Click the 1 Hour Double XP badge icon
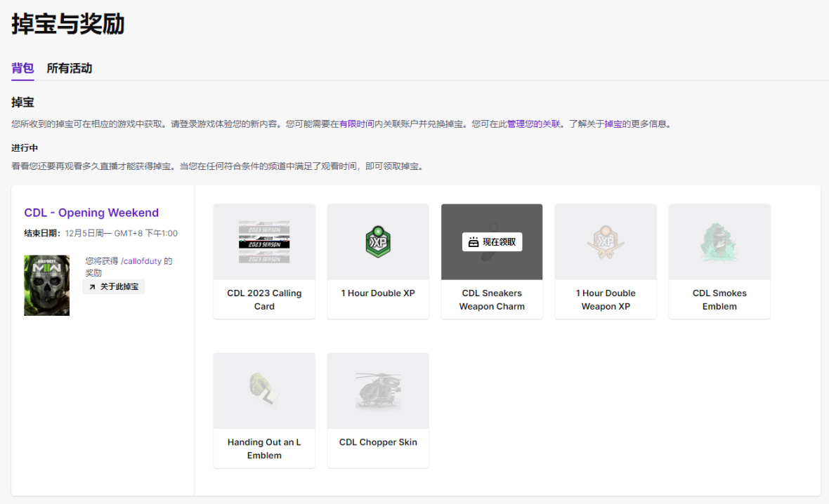829x504 pixels. 378,242
